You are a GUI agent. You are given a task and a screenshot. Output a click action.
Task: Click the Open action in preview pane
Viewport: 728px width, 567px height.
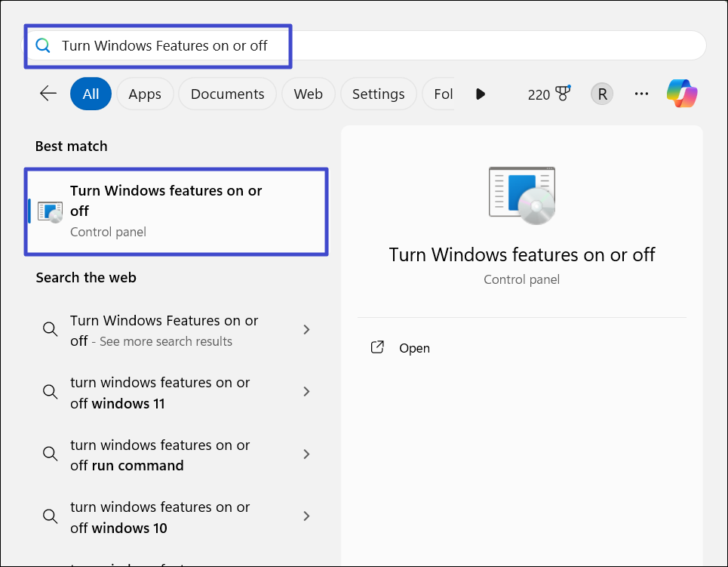(x=414, y=348)
